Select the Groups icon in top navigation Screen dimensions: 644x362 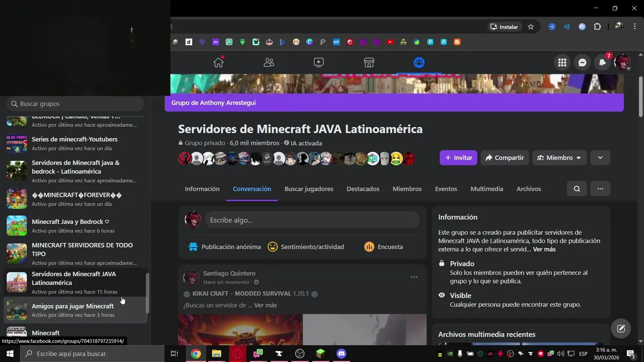pyautogui.click(x=419, y=62)
